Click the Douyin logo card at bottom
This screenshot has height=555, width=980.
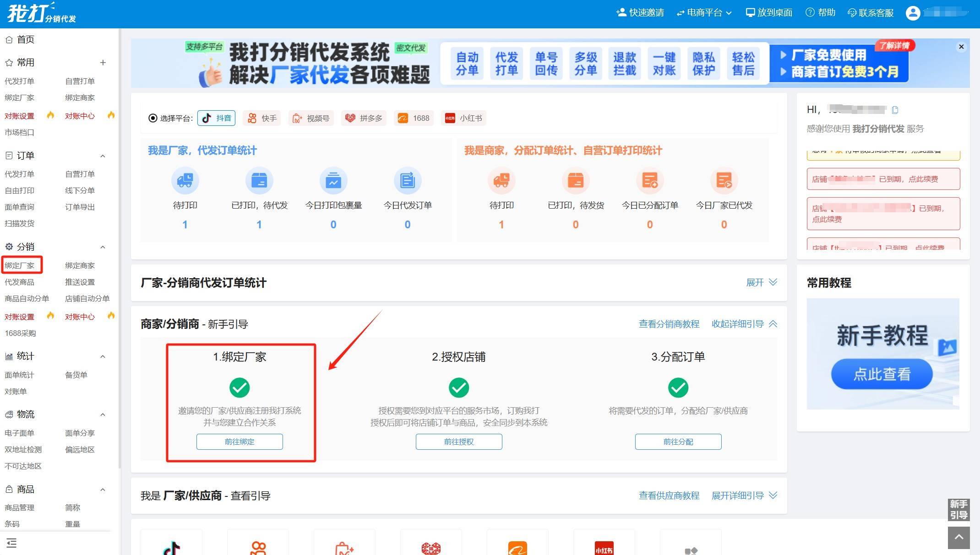click(x=171, y=543)
